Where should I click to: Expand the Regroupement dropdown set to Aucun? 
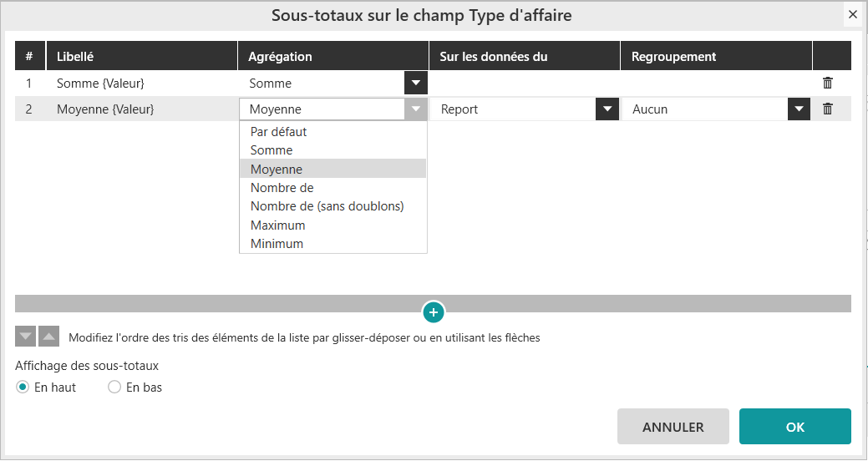(799, 109)
